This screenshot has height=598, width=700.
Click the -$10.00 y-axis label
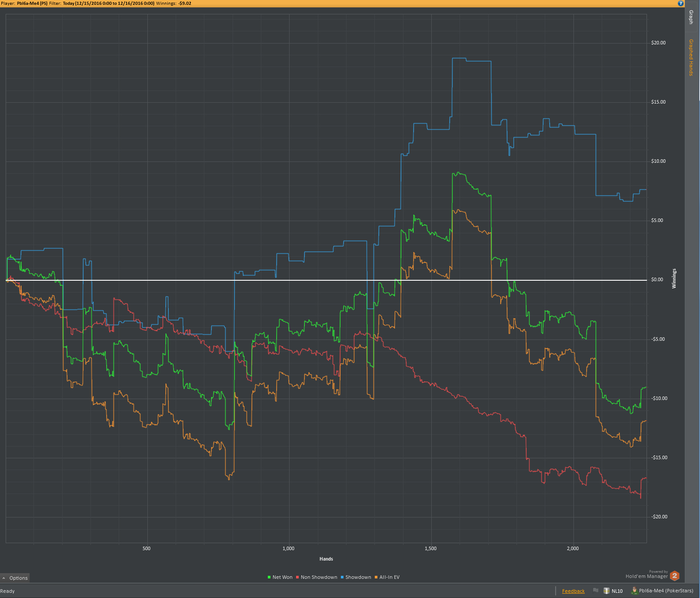click(x=658, y=399)
